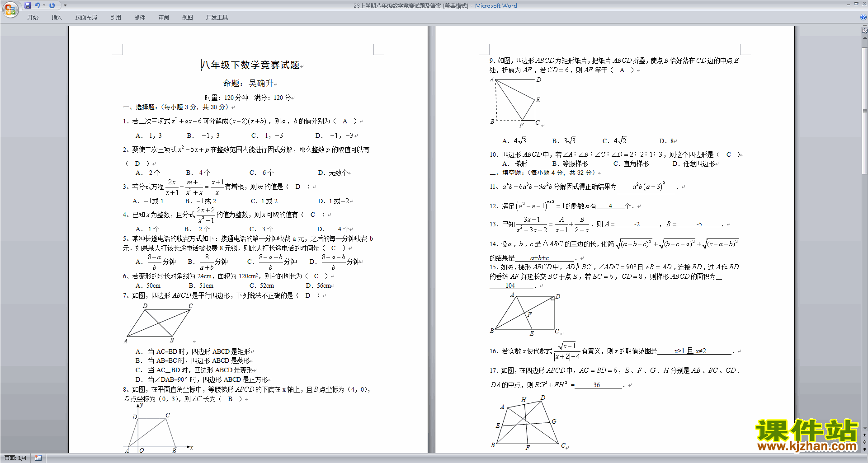Save the document from quick access toolbar
The image size is (868, 463).
(28, 5)
